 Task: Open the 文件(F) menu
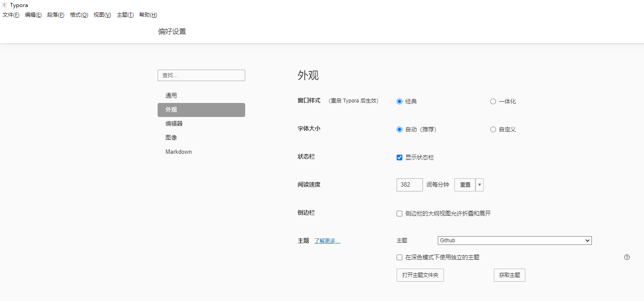pos(11,15)
